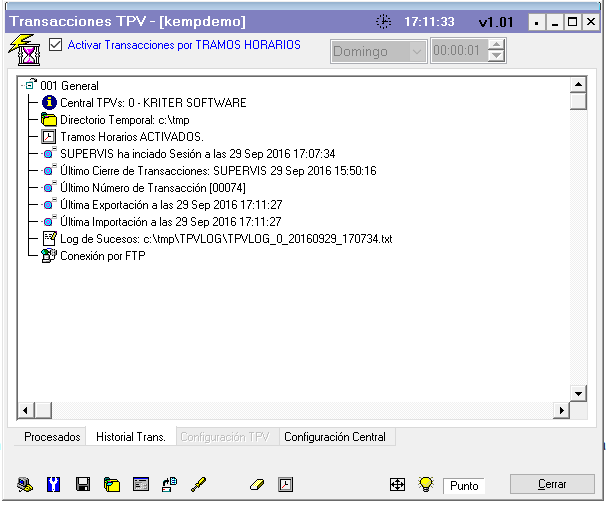Screen dimensions: 606x505
Task: Click the four-arrow move icon
Action: click(397, 484)
